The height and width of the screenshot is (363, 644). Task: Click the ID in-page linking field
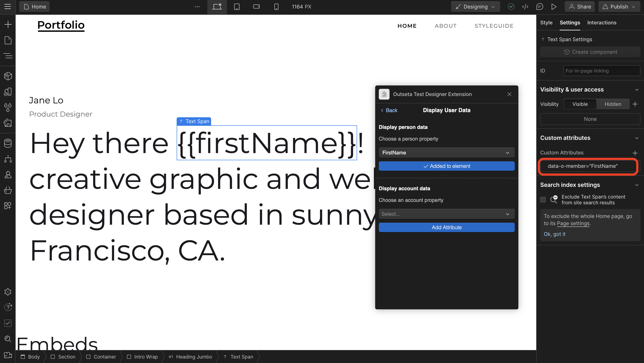coord(601,71)
